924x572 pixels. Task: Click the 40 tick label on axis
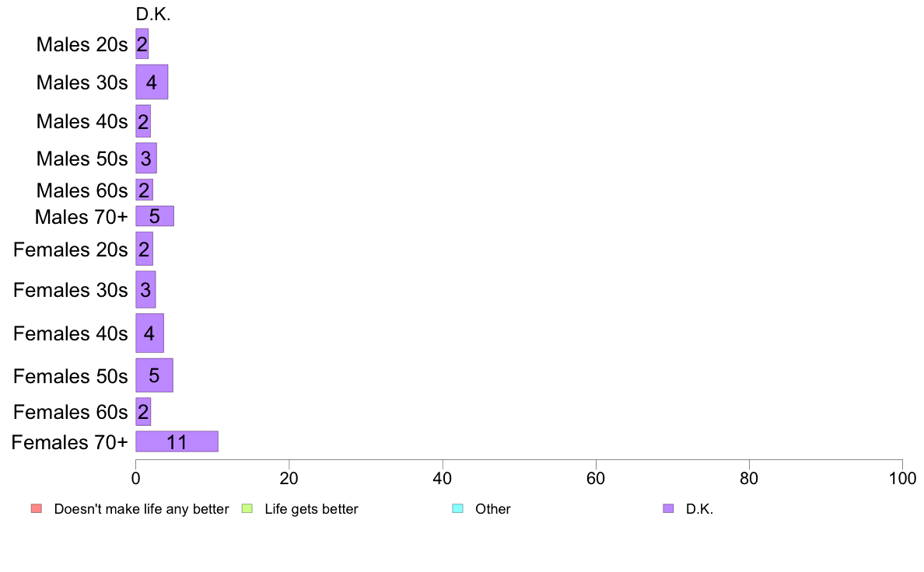[x=443, y=478]
